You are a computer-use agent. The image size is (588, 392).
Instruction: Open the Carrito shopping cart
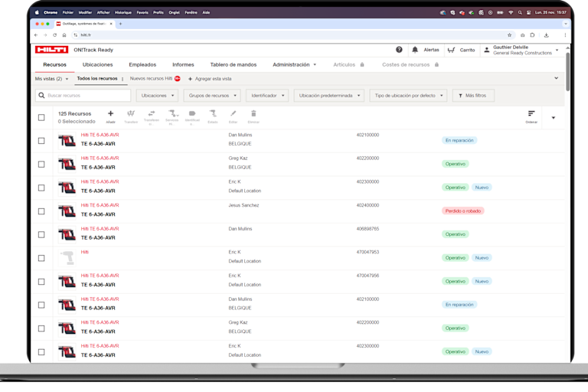(x=452, y=50)
